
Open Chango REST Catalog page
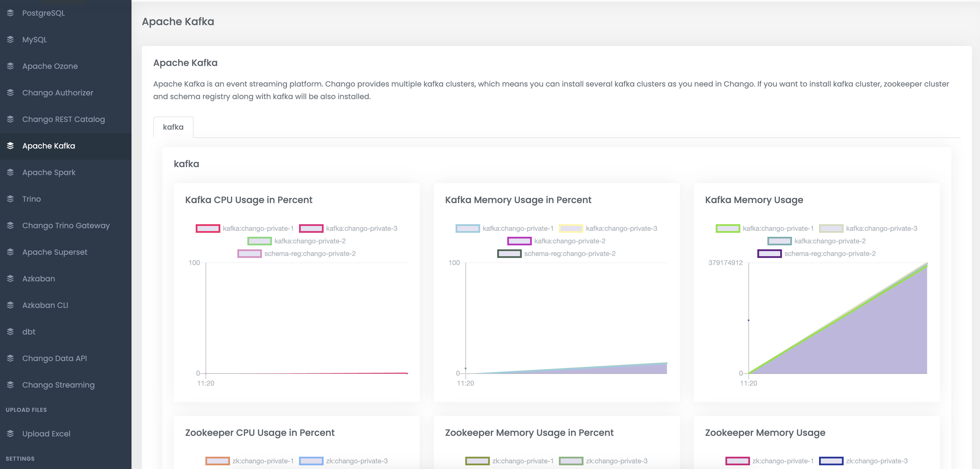[x=65, y=119]
